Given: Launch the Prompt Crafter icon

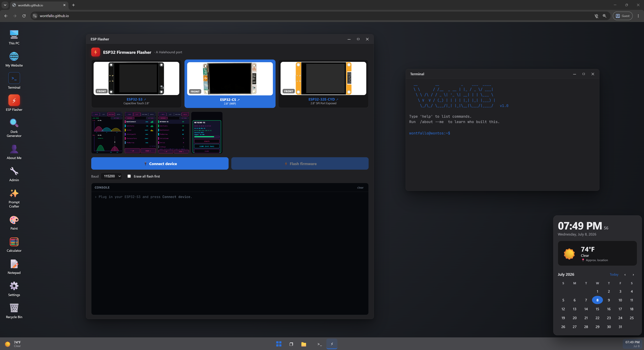Looking at the screenshot, I should 14,199.
